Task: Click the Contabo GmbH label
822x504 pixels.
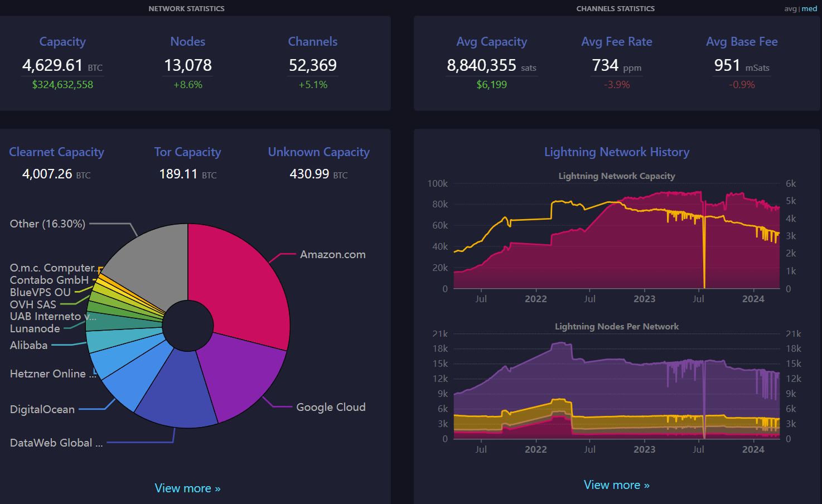Action: click(49, 280)
